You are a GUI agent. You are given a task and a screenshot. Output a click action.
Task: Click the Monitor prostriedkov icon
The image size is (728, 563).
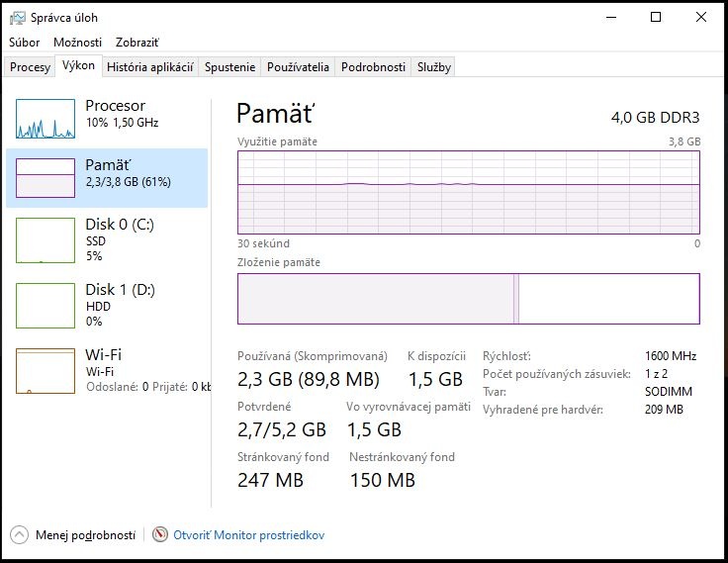(x=160, y=535)
